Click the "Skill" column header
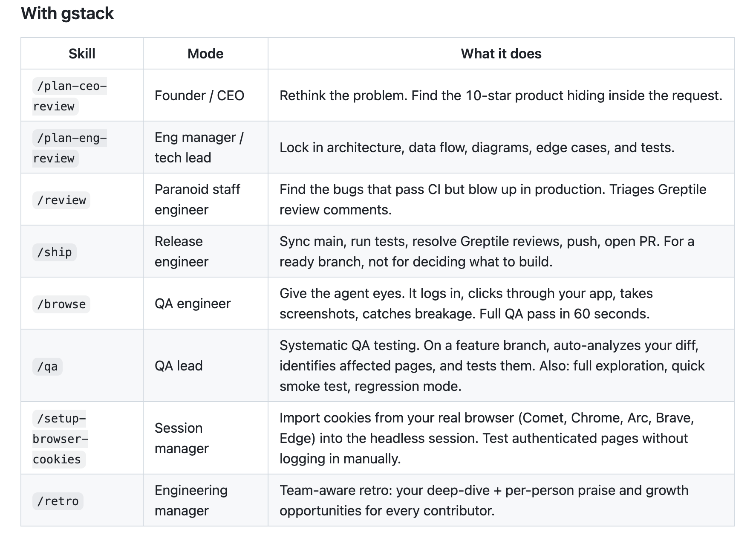Viewport: 756px width, 538px height. point(82,54)
